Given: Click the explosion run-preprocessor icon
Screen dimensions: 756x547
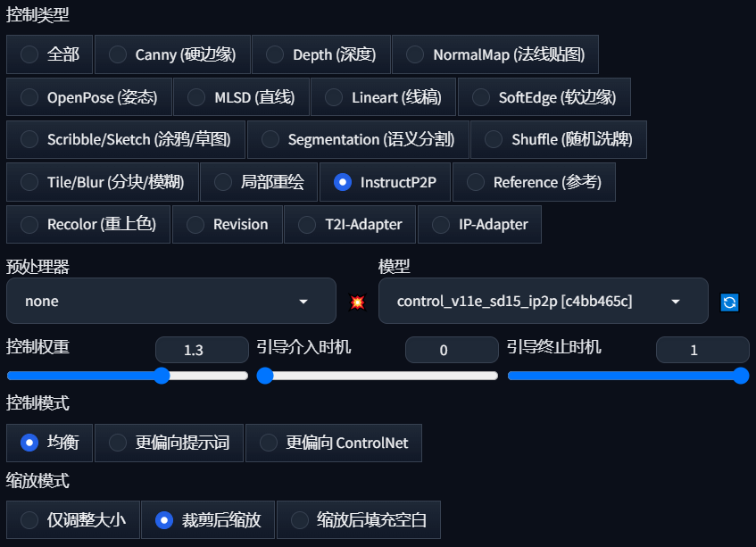Looking at the screenshot, I should [357, 302].
